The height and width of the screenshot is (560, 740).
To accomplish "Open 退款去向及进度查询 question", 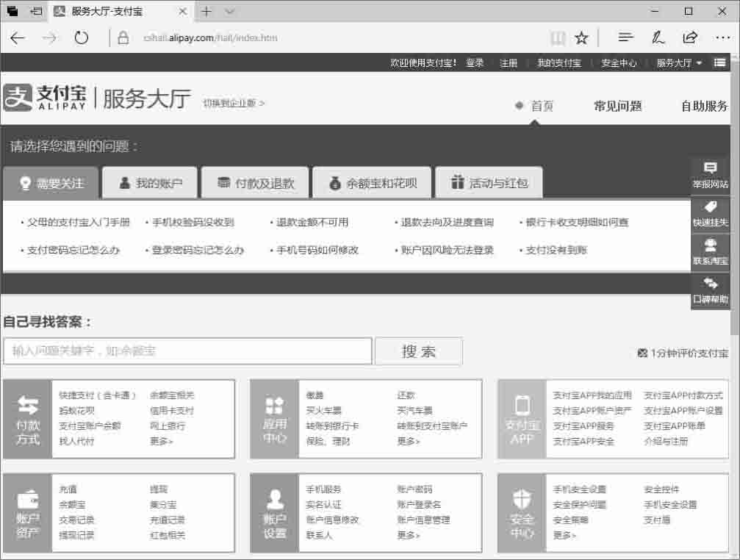I will [448, 222].
